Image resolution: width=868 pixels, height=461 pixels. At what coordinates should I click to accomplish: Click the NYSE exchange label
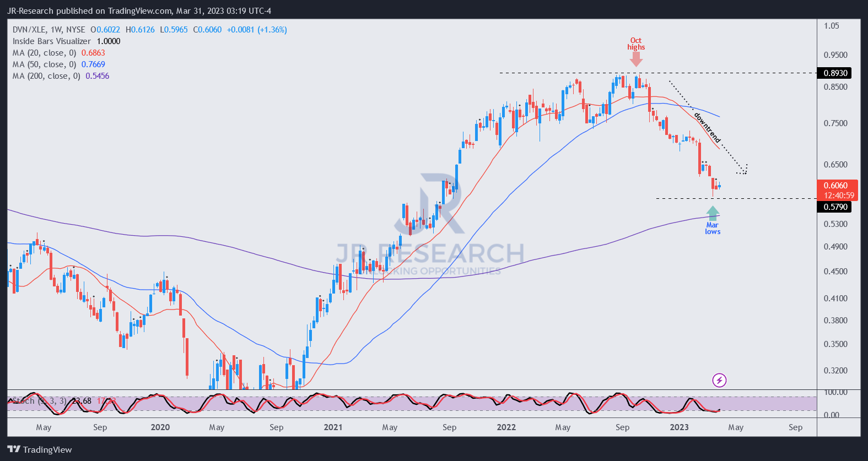[x=76, y=30]
